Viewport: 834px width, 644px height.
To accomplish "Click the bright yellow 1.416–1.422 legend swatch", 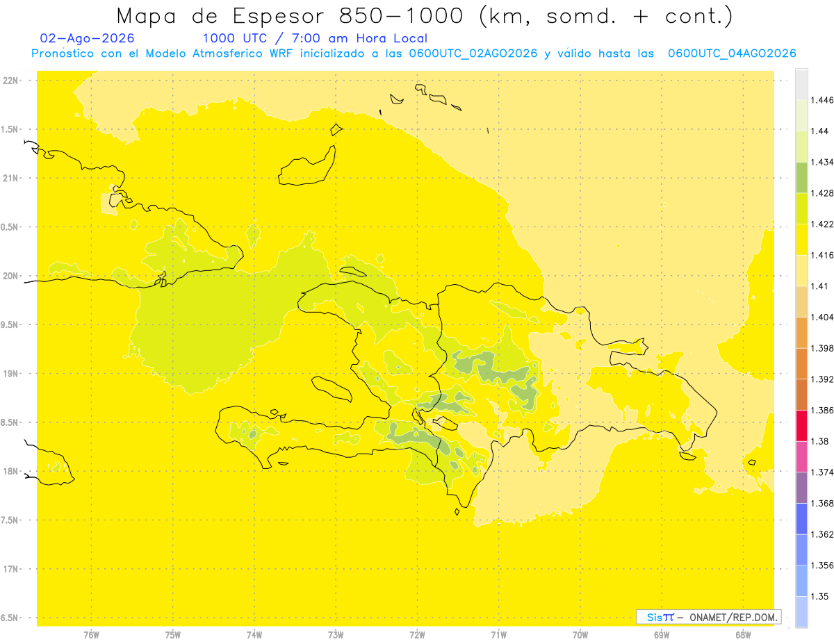I will pos(801,239).
